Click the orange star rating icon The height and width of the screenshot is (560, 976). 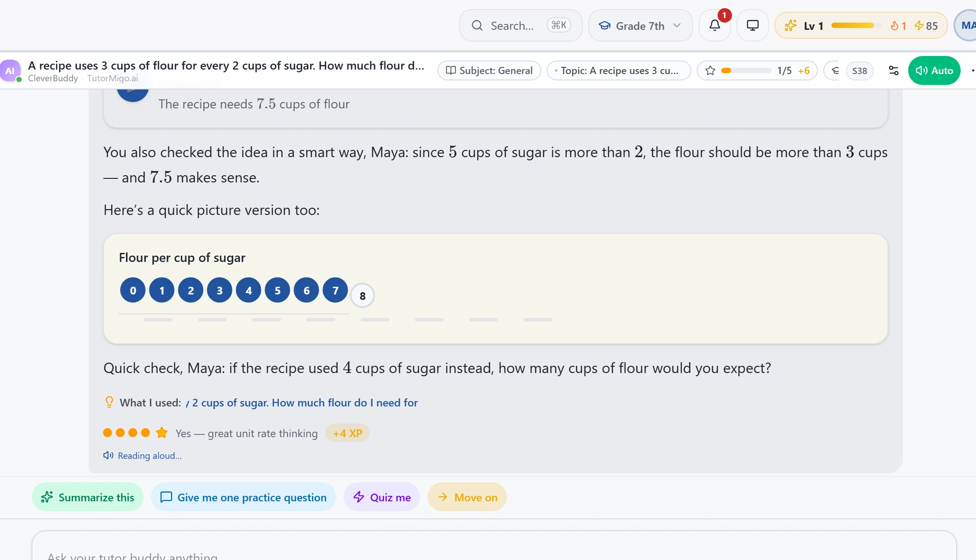click(x=162, y=433)
